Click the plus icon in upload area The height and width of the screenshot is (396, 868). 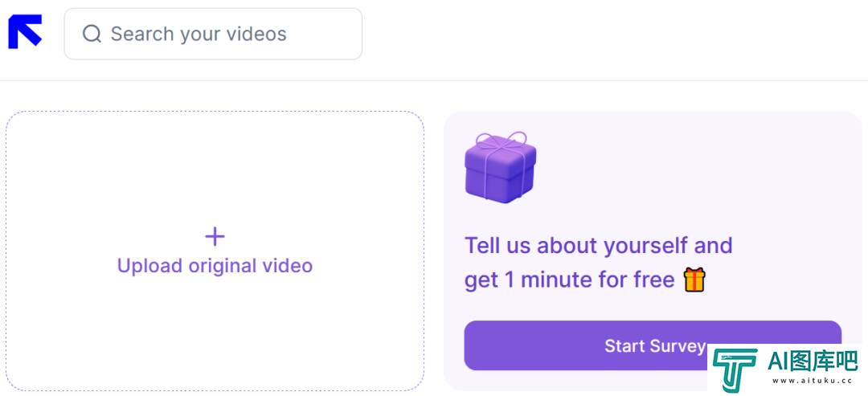[x=215, y=237]
